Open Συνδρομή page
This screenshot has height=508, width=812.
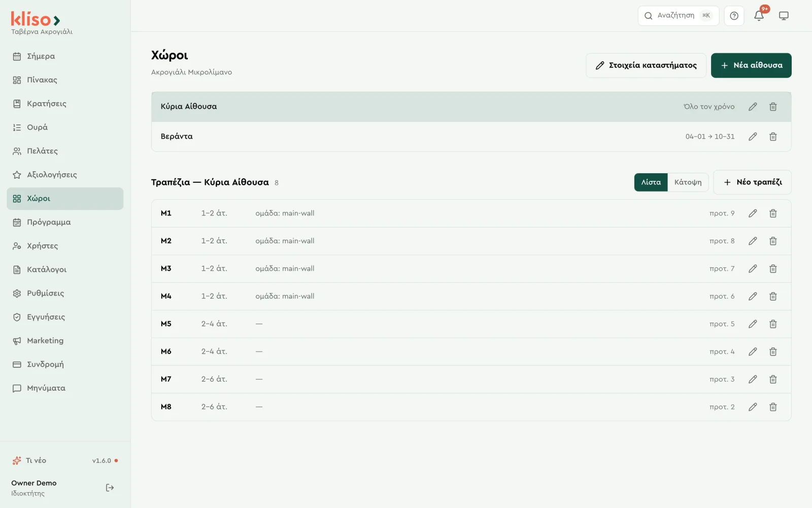pyautogui.click(x=65, y=364)
